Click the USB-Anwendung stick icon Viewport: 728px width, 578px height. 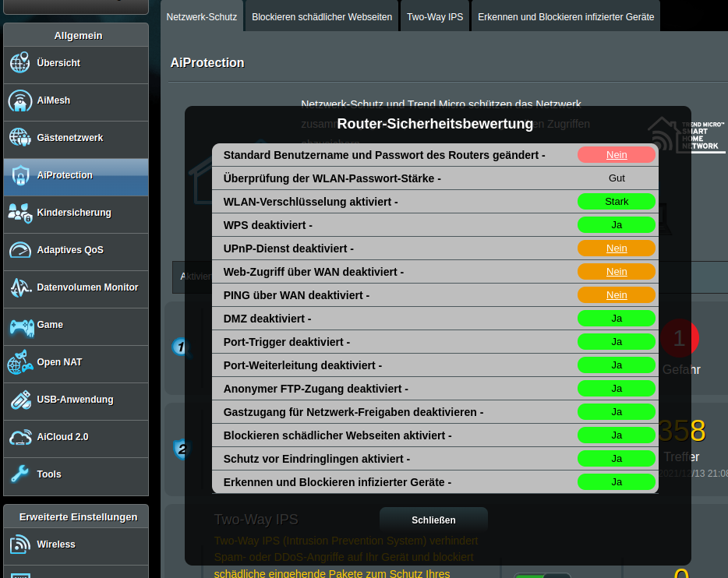[x=20, y=400]
